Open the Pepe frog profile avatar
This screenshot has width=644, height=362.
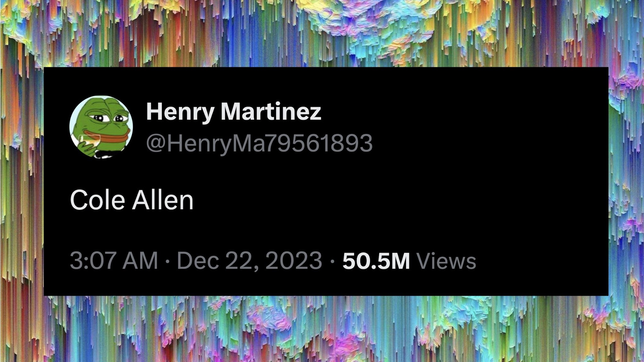(x=101, y=127)
